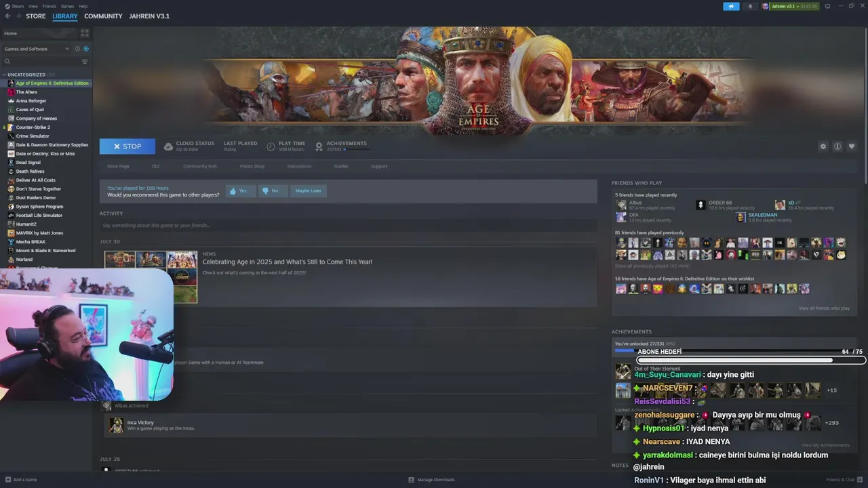868x488 pixels.
Task: Open Big Picture mode monitor icon
Action: 828,6
